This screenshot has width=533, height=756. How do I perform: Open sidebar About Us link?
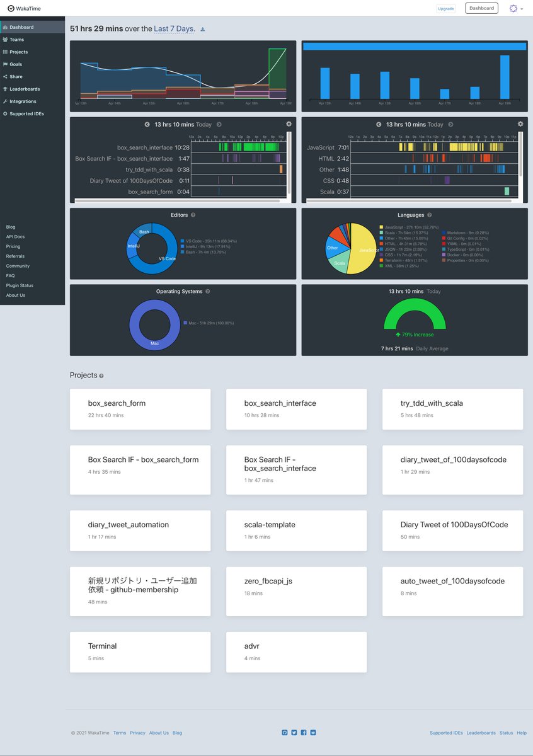[16, 295]
